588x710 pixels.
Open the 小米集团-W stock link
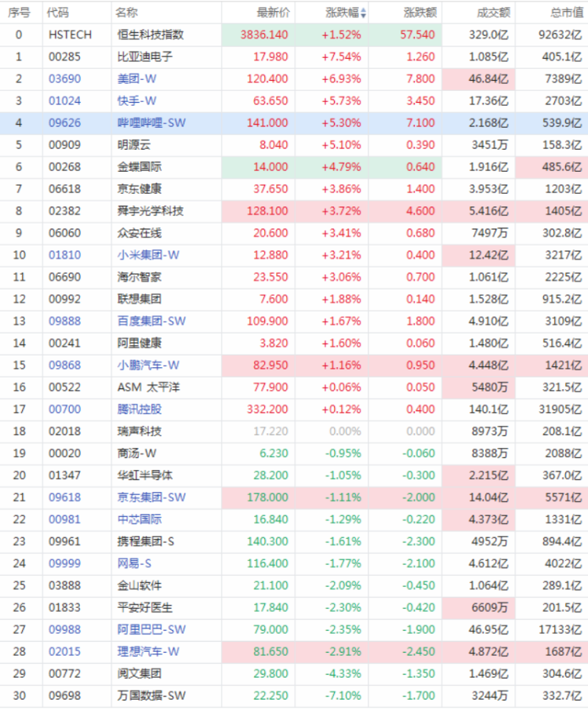[x=148, y=256]
